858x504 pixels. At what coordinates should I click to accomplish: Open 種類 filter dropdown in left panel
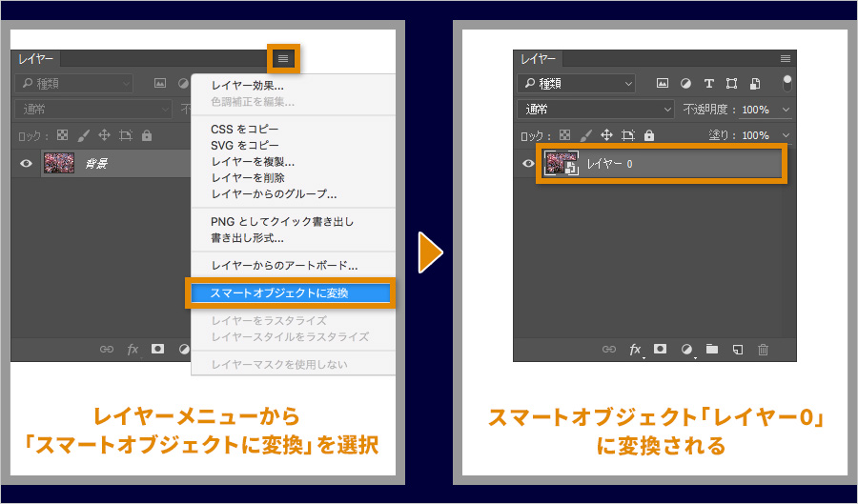[73, 84]
